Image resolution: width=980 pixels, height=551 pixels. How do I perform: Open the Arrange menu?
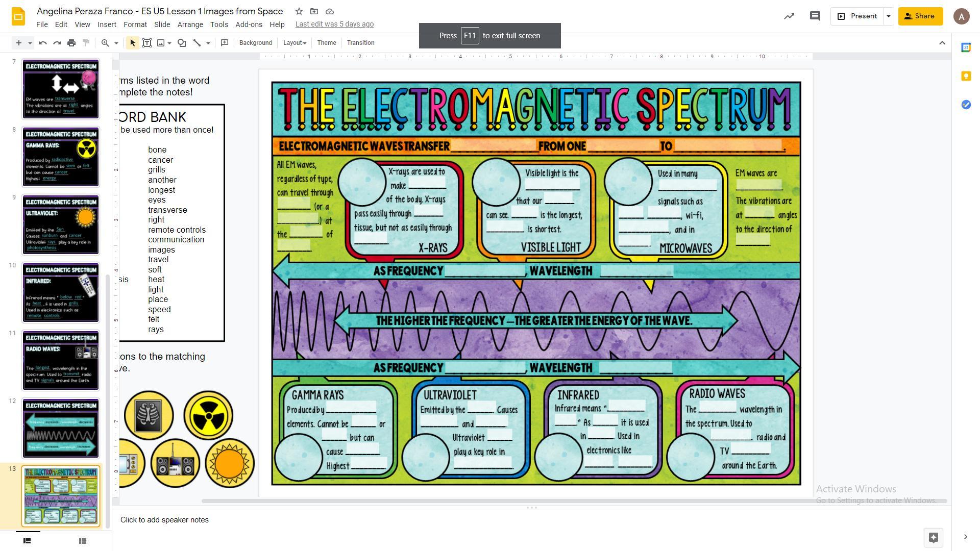[x=190, y=24]
